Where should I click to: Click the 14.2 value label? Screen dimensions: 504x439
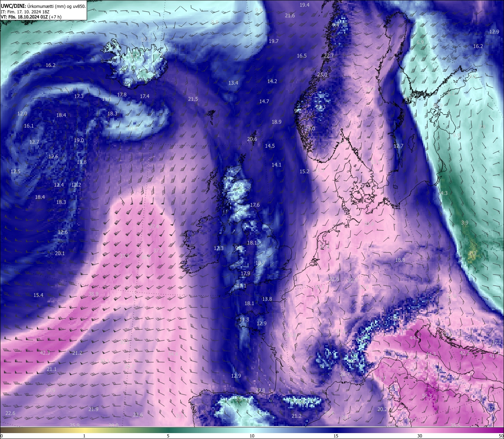[x=272, y=81]
